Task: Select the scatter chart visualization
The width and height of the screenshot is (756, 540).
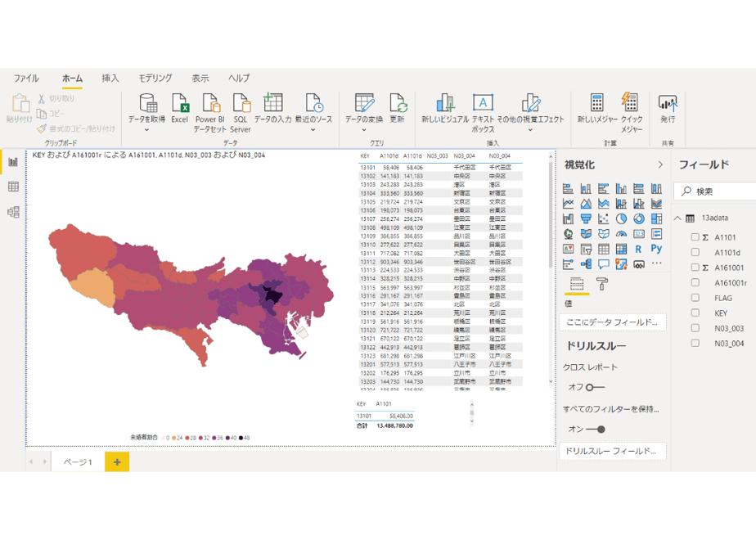Action: pyautogui.click(x=603, y=219)
